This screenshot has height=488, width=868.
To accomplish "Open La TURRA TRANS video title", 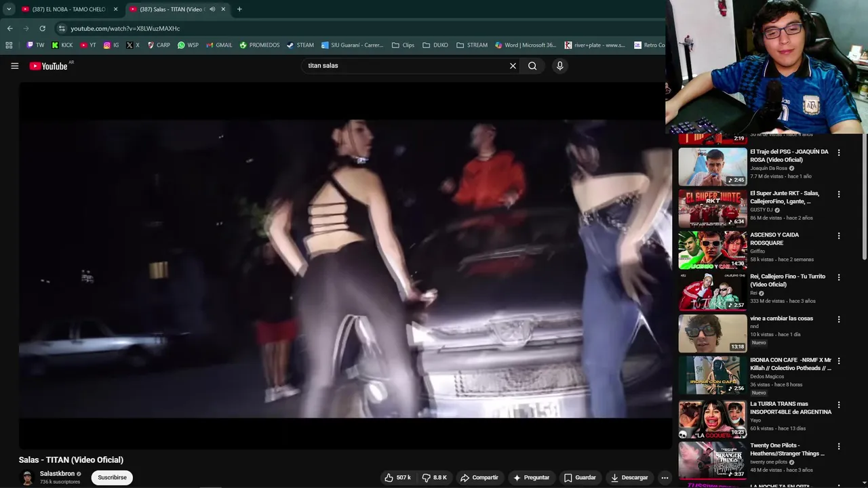I will pyautogui.click(x=791, y=407).
